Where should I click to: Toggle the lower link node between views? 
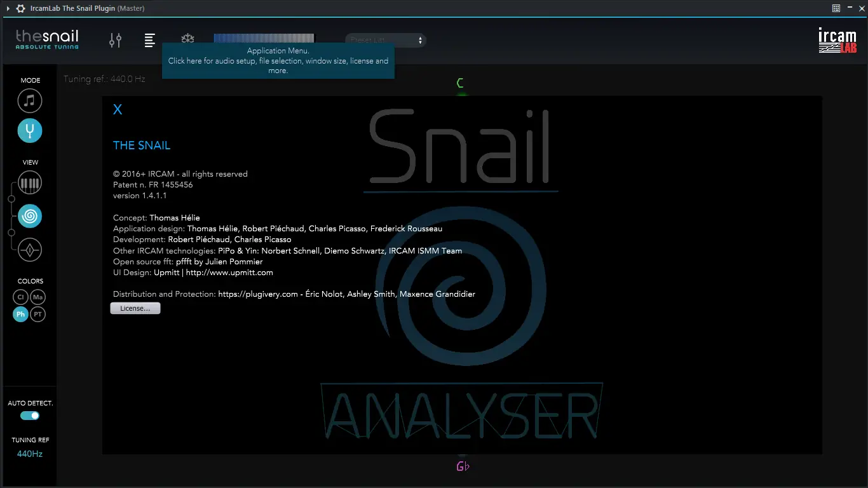click(11, 233)
